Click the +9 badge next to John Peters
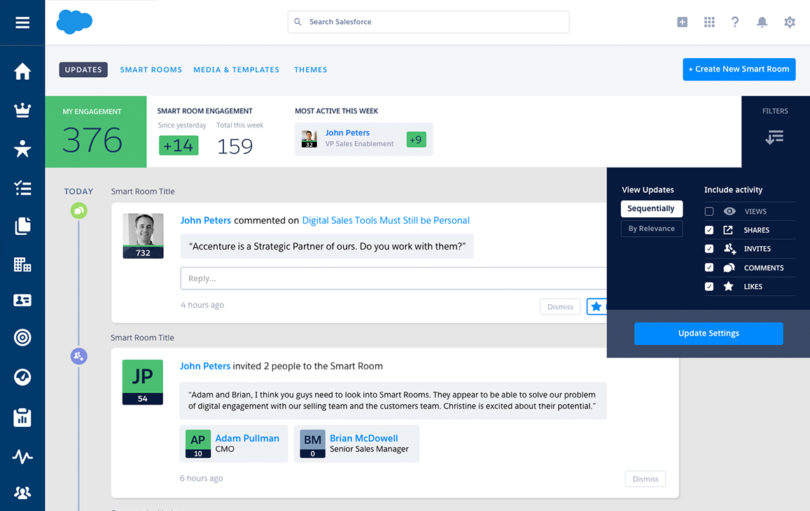810x511 pixels. [x=416, y=140]
